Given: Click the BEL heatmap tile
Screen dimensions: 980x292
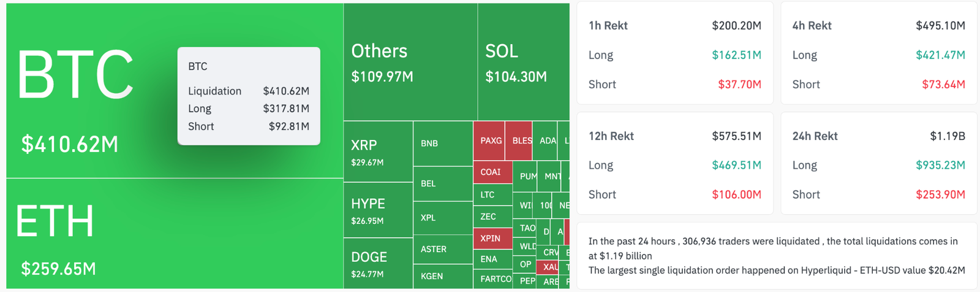Looking at the screenshot, I should click(x=443, y=183).
